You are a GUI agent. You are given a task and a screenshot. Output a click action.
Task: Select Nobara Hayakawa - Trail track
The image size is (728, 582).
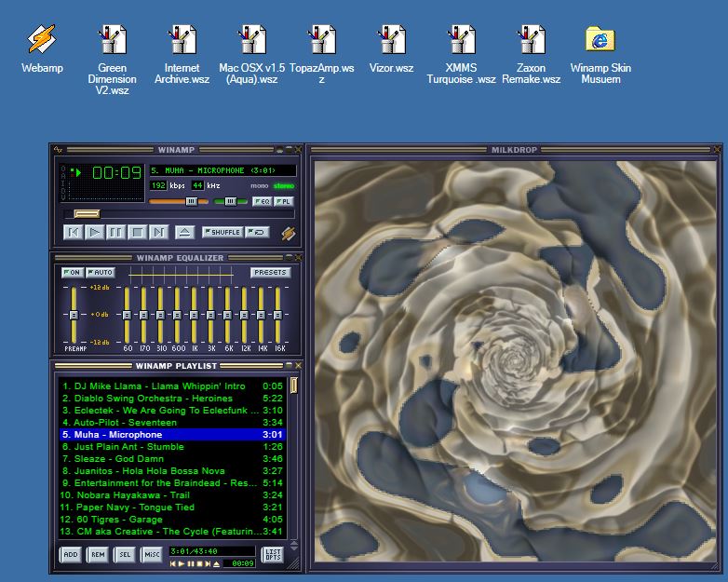pos(172,495)
